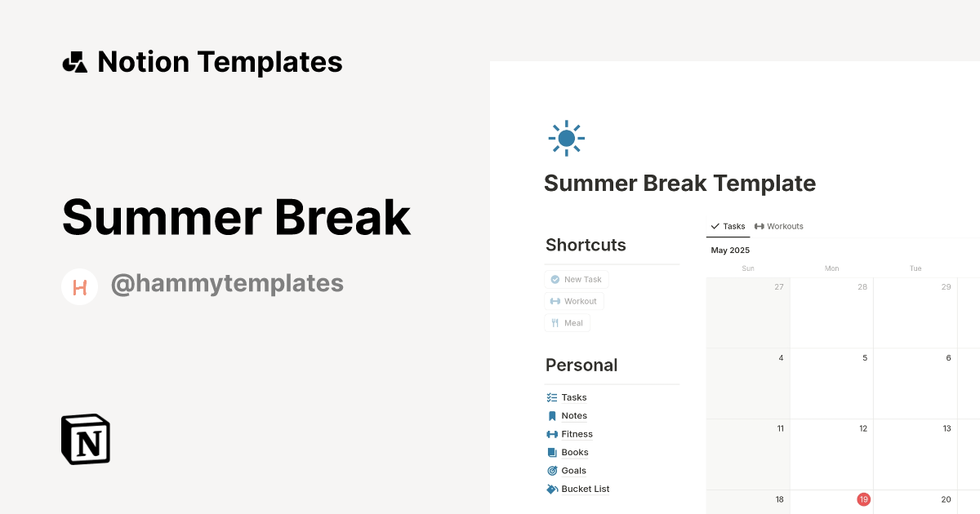Open the @hammytemplates profile link
980x514 pixels.
(x=228, y=283)
